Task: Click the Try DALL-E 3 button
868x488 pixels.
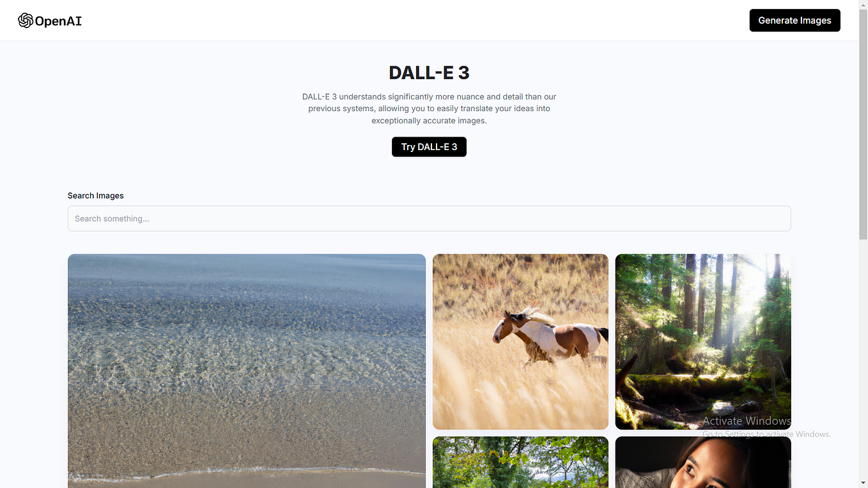Action: click(429, 147)
